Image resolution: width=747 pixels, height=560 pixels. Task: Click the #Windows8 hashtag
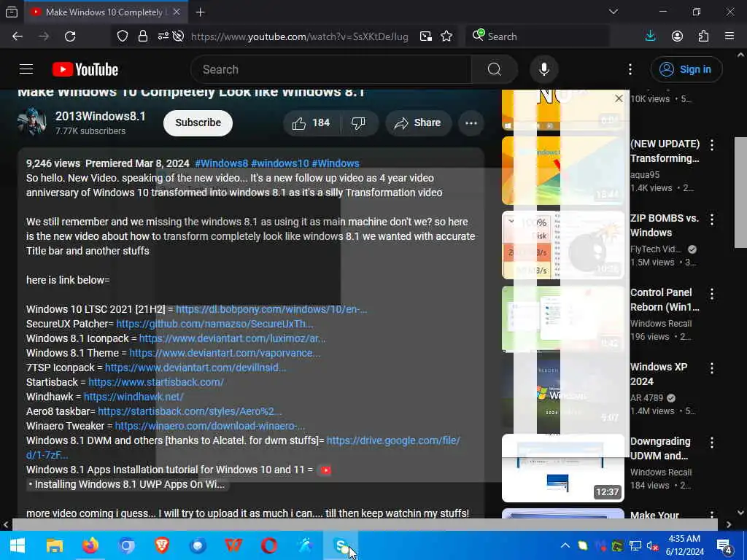(222, 163)
